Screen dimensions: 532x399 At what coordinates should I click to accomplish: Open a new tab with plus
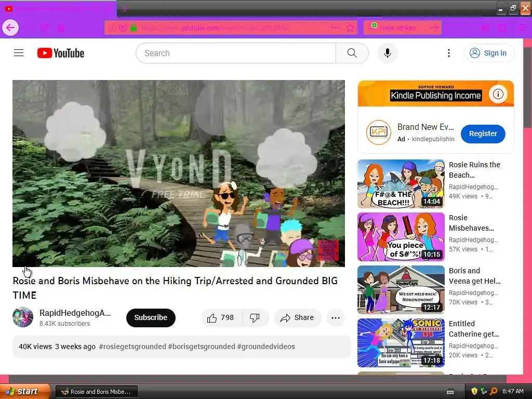(125, 9)
